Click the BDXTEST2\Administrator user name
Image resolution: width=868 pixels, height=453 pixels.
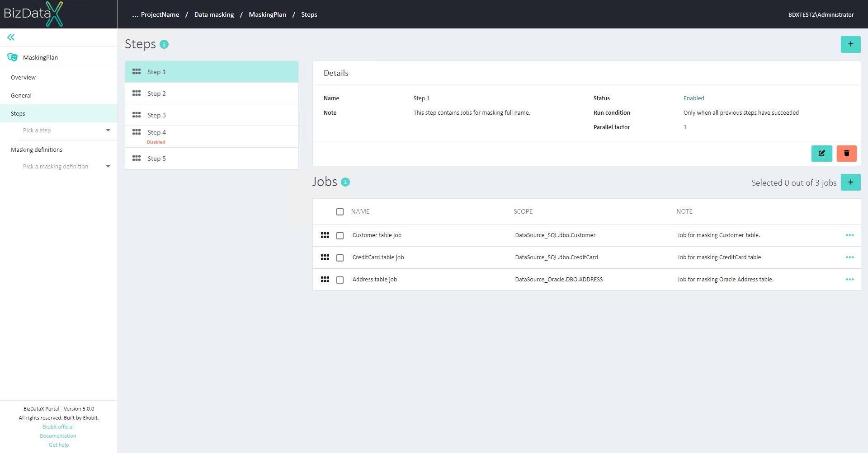(x=821, y=14)
